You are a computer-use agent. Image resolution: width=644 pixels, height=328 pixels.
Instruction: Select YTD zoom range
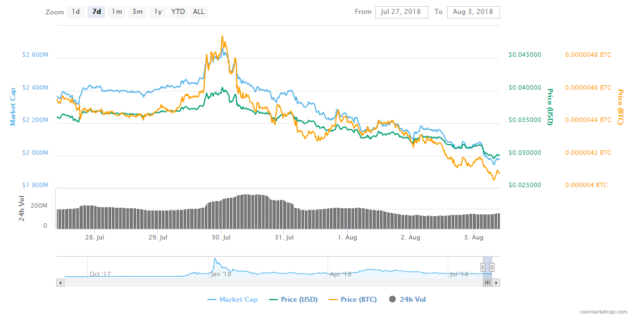[178, 12]
